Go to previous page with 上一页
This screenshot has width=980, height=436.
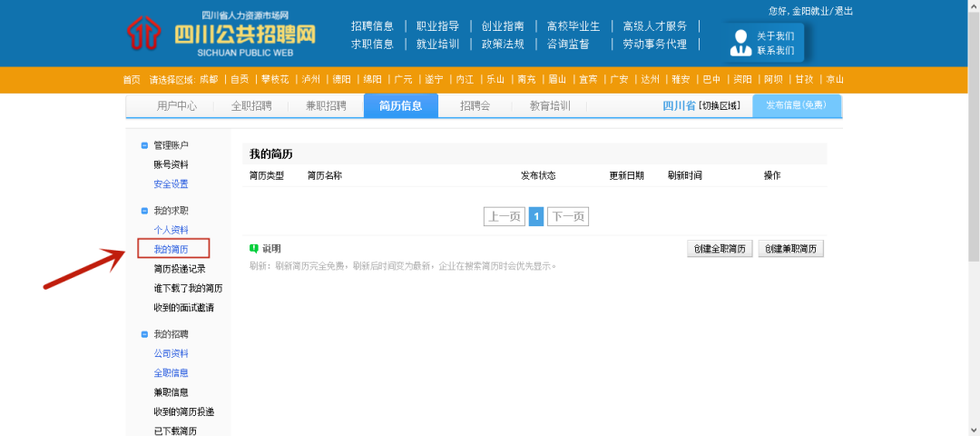pyautogui.click(x=505, y=216)
